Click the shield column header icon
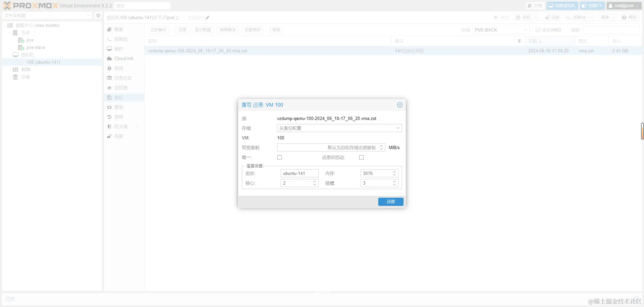Image resolution: width=644 pixels, height=307 pixels. click(520, 41)
